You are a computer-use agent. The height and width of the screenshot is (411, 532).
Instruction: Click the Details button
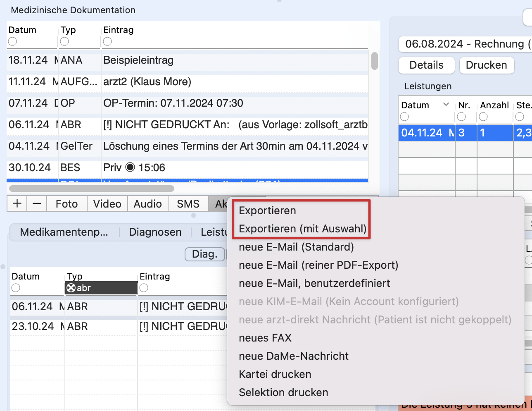click(427, 65)
